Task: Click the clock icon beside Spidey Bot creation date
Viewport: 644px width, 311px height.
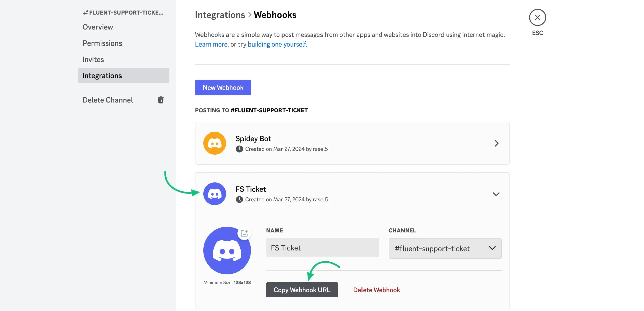Action: coord(239,149)
